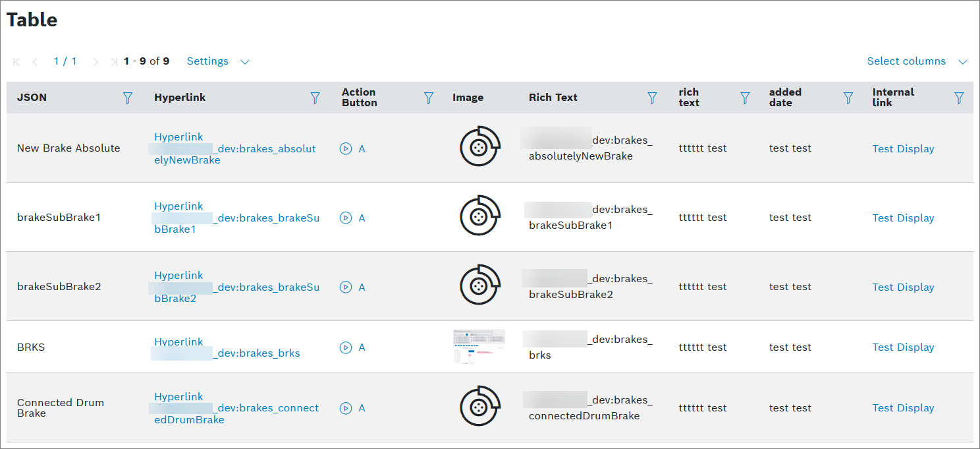Open Test Display link for Connected Drum Brake
Screen dimensions: 980x449
903,408
